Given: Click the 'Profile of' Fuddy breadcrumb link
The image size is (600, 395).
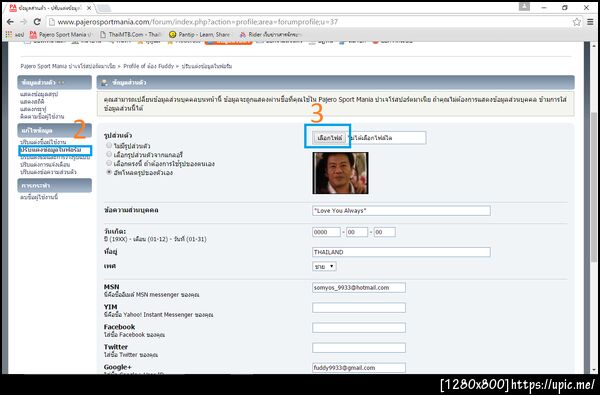Looking at the screenshot, I should 148,66.
